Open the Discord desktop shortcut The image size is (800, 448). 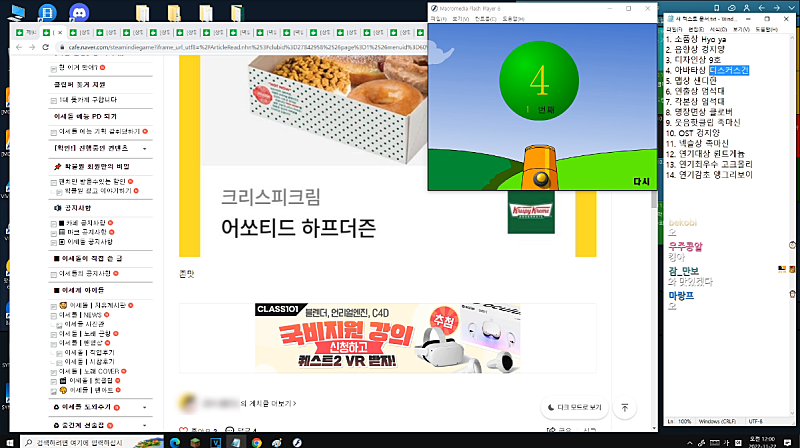coord(79,12)
